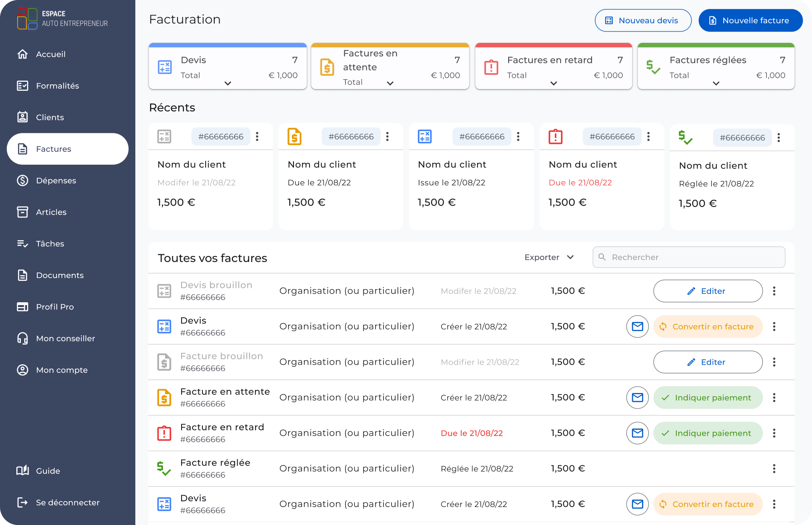
Task: Click the Guide book icon
Action: 22,471
